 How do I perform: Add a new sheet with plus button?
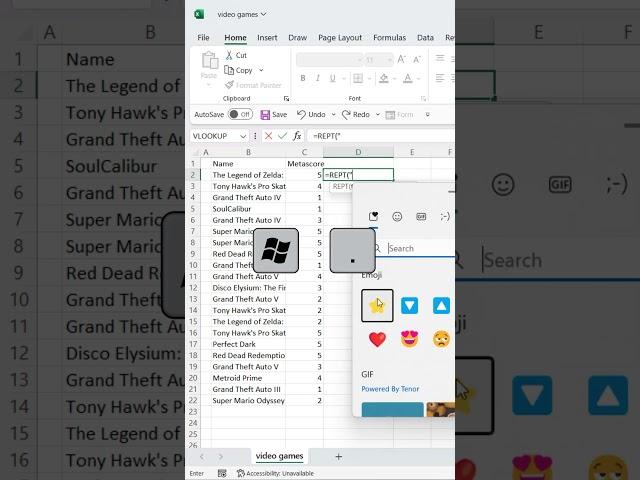(x=338, y=456)
